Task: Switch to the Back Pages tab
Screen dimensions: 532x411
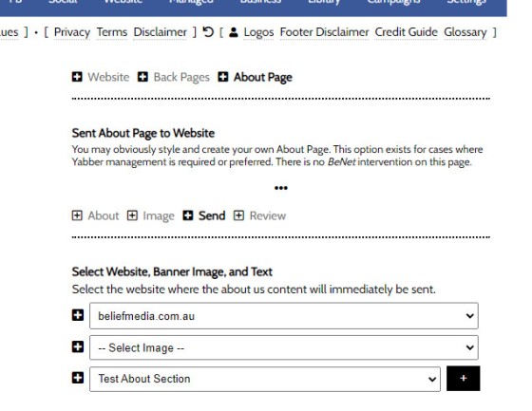Action: (x=181, y=77)
